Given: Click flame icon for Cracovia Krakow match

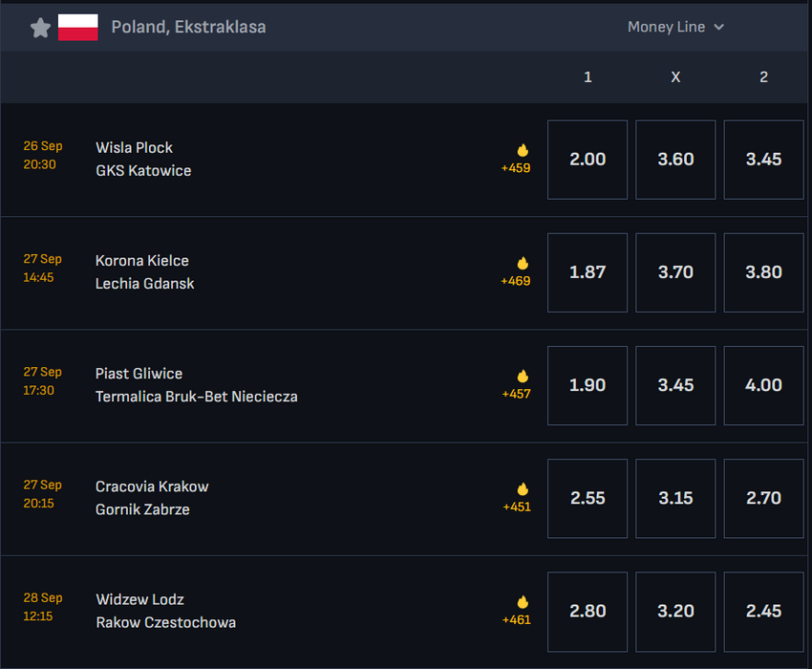Looking at the screenshot, I should click(523, 489).
